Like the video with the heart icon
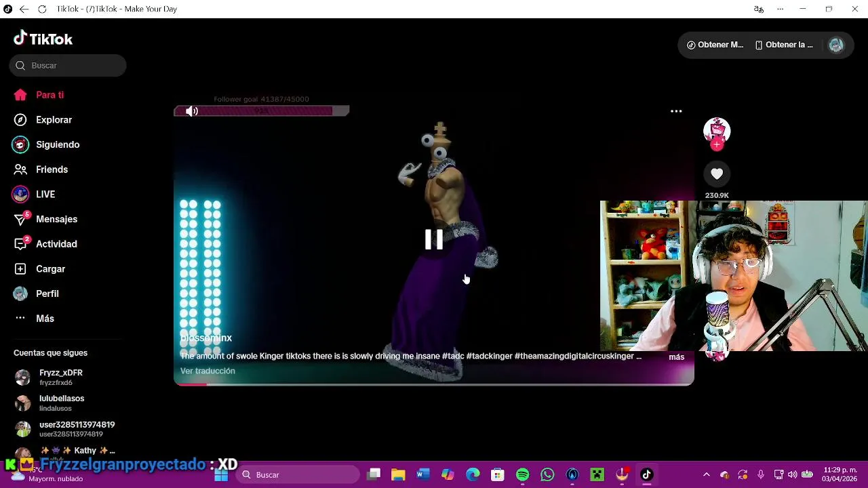The width and height of the screenshot is (868, 488). [717, 174]
